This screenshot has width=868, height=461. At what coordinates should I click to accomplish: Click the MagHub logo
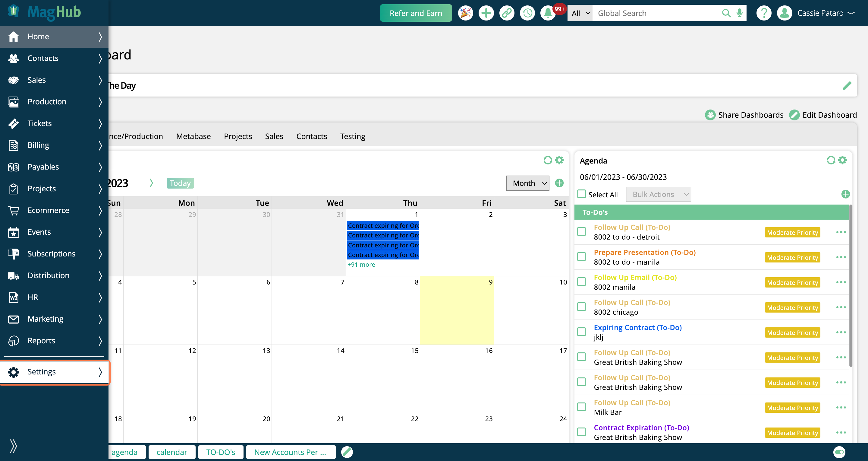coord(44,12)
